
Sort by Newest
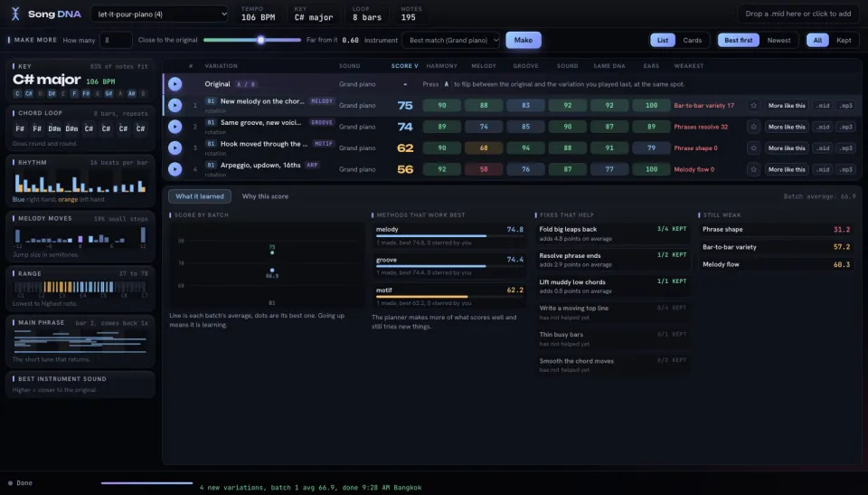click(778, 40)
